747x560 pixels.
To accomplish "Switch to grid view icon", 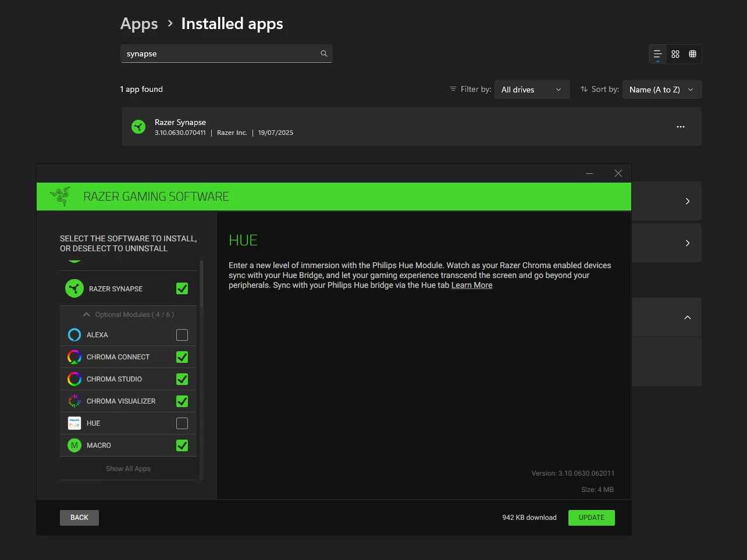I will tap(675, 54).
